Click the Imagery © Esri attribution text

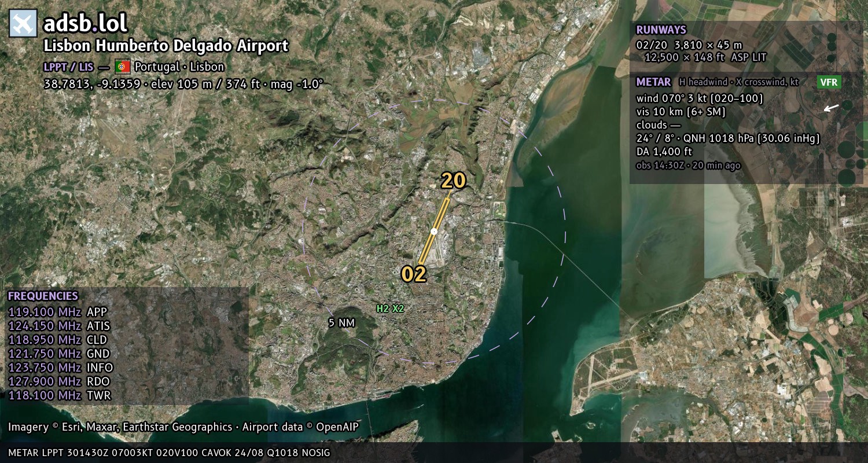(x=183, y=427)
